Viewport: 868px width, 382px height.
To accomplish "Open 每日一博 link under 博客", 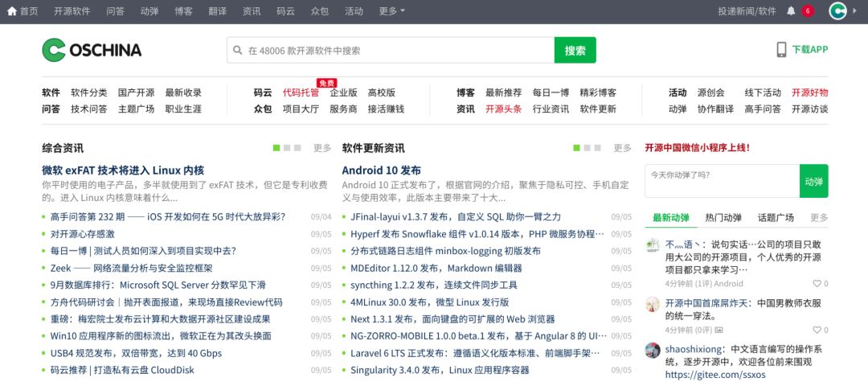I will click(551, 92).
